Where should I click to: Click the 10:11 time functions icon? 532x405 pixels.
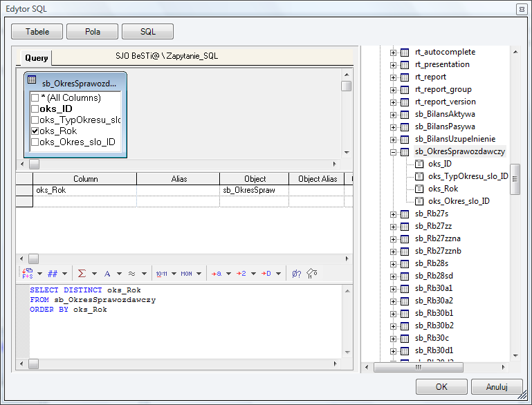(161, 274)
